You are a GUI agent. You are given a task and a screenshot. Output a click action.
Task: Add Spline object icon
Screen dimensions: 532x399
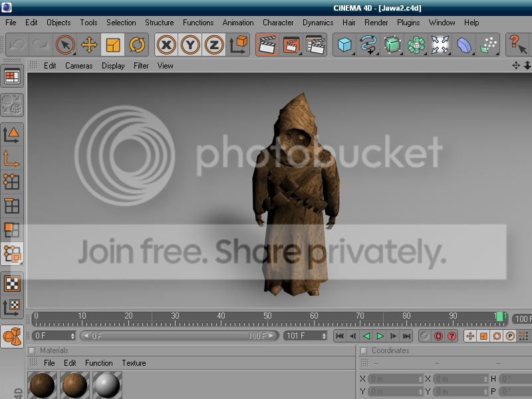[x=368, y=45]
